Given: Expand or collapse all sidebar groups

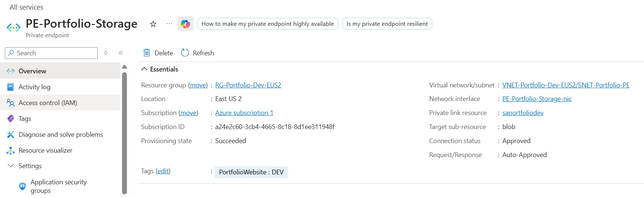Looking at the screenshot, I should tap(105, 53).
